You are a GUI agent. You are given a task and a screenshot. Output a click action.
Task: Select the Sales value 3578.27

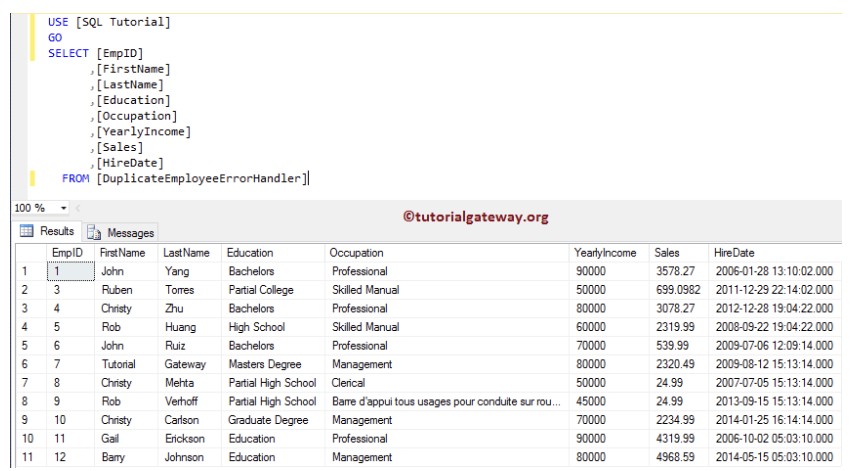coord(678,271)
